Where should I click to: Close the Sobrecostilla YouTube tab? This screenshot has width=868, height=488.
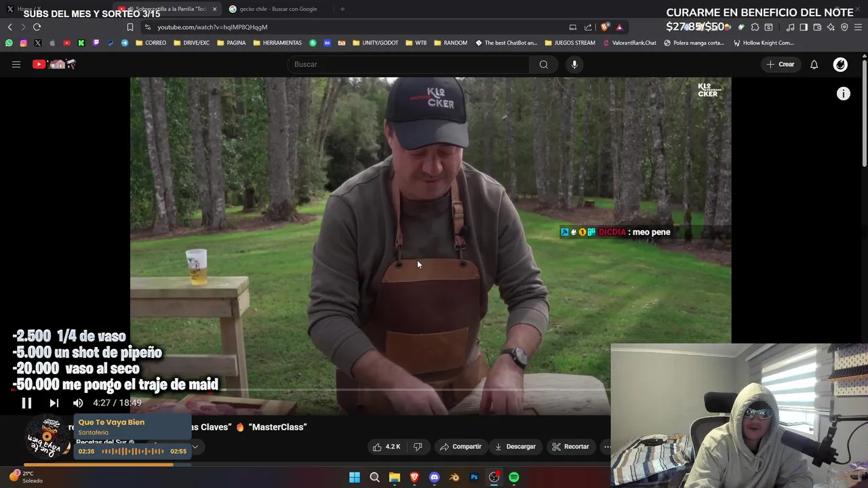215,9
